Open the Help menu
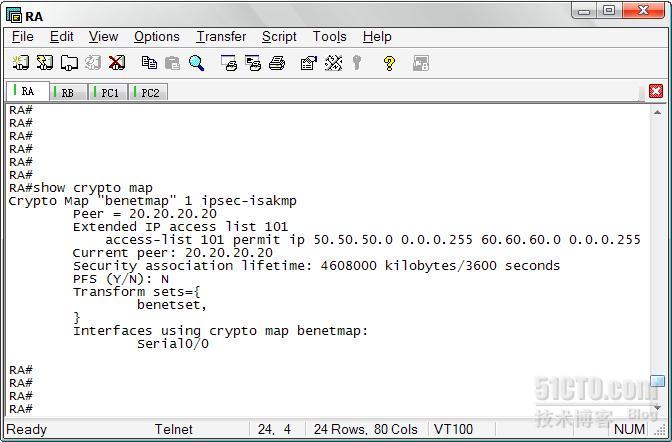The image size is (672, 442). pos(377,37)
